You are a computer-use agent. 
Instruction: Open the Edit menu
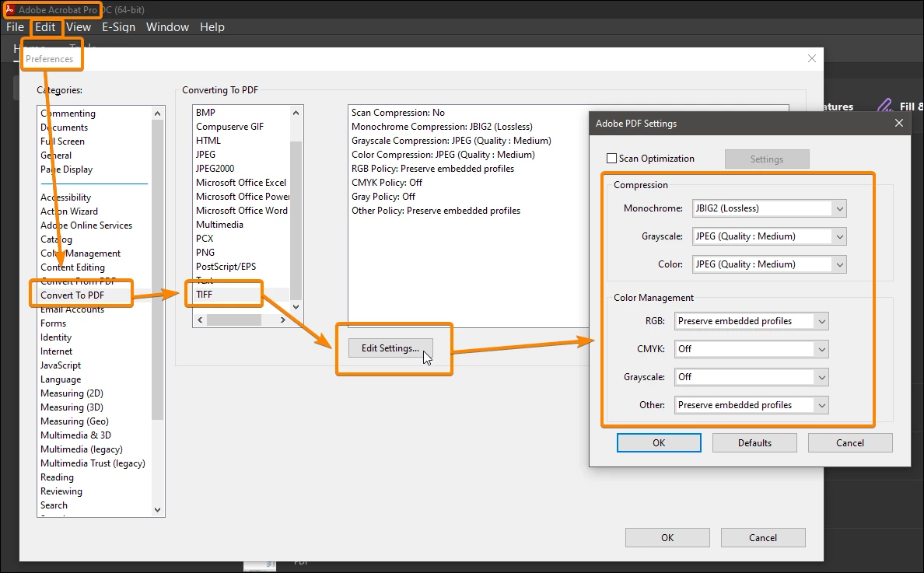[x=45, y=27]
